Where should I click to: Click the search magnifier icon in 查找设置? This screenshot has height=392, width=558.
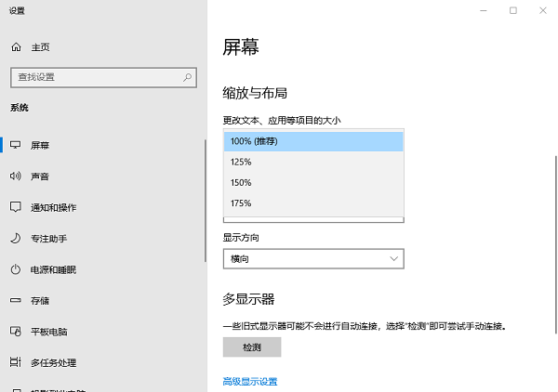point(189,77)
